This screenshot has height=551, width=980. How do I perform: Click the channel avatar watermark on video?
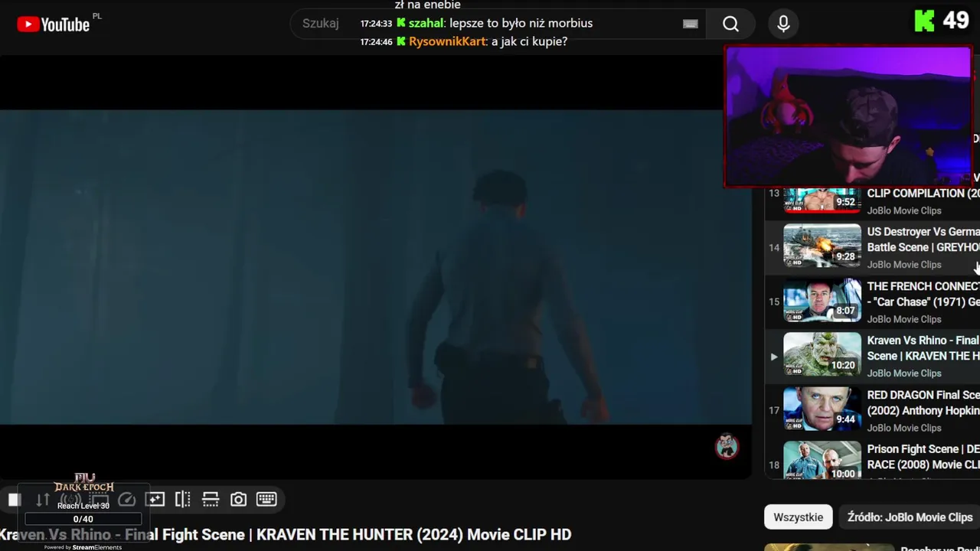click(x=727, y=446)
